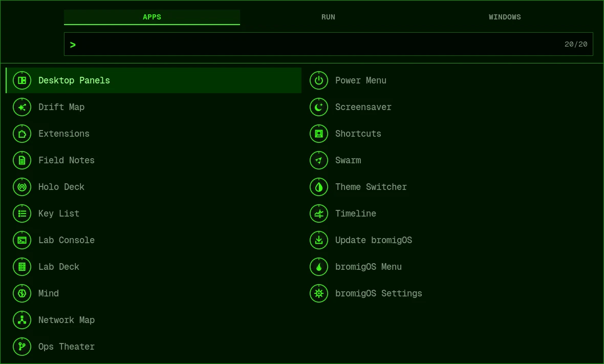Image resolution: width=604 pixels, height=364 pixels.
Task: Focus the launcher search prompt field
Action: (328, 45)
